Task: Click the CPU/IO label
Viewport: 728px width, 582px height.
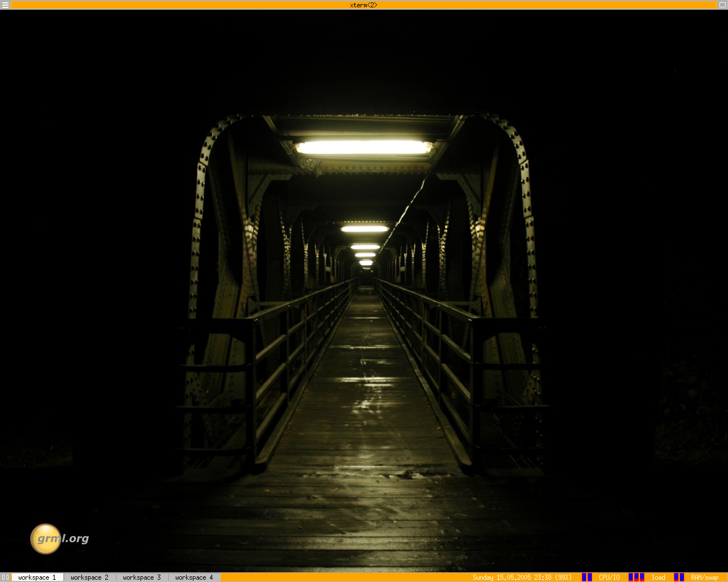Action: [609, 577]
